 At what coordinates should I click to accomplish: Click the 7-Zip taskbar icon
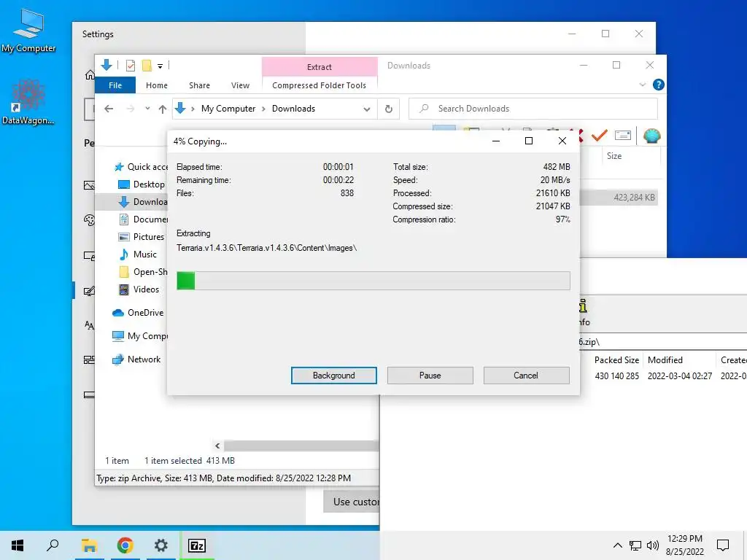197,545
